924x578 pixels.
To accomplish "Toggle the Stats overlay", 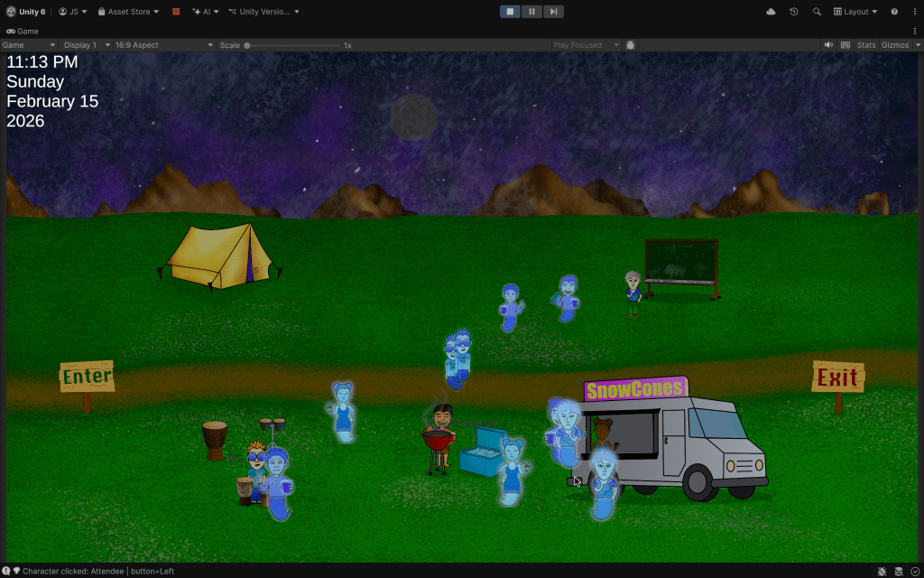I will pyautogui.click(x=866, y=45).
